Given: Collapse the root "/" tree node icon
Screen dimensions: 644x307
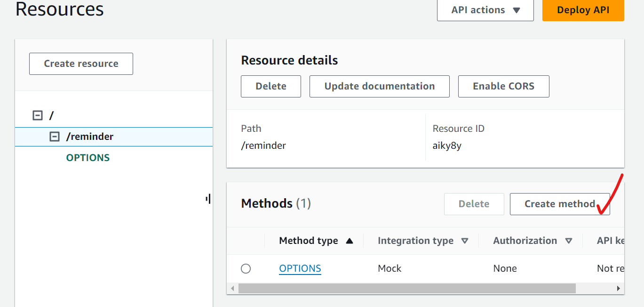Looking at the screenshot, I should (x=38, y=116).
